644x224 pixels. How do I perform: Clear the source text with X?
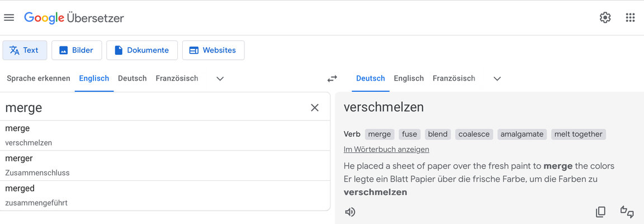[315, 108]
